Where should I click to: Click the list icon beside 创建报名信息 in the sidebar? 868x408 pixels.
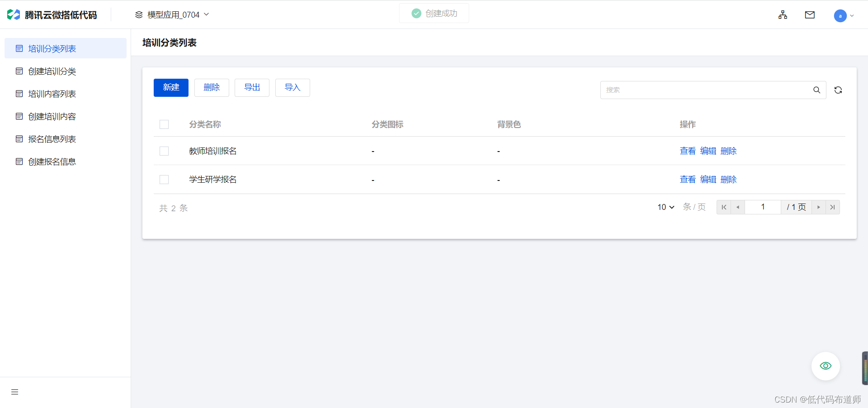click(19, 161)
